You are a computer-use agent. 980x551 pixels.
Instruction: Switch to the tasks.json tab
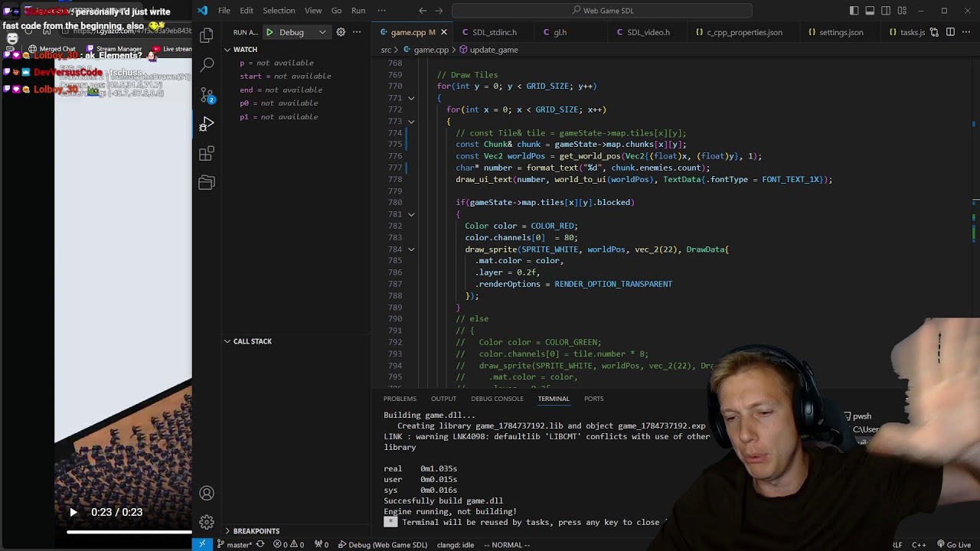905,32
